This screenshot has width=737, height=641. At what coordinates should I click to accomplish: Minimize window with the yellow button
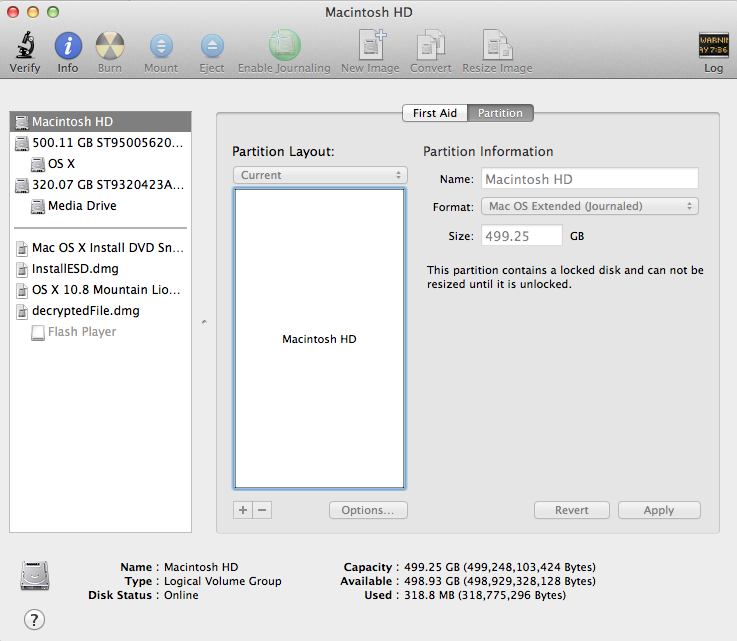click(x=33, y=12)
